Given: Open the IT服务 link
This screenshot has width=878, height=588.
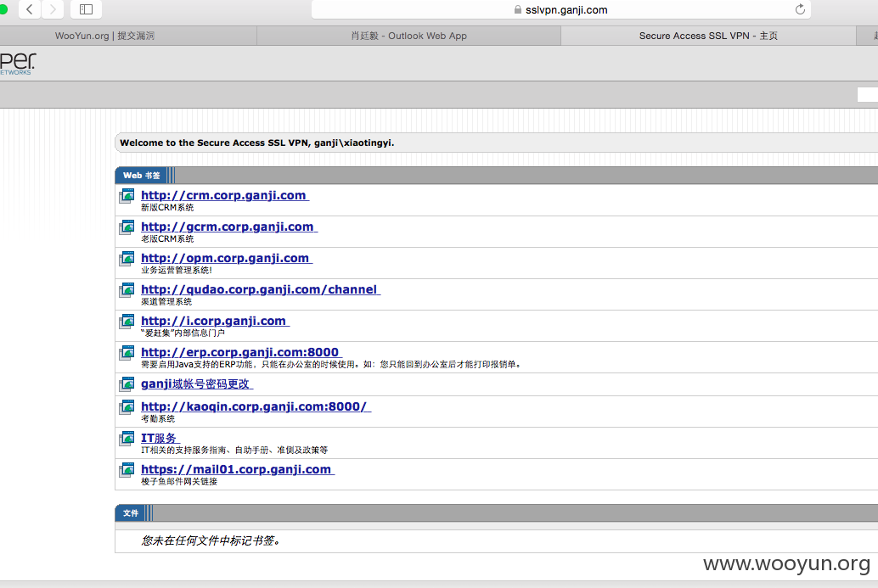Looking at the screenshot, I should click(160, 438).
